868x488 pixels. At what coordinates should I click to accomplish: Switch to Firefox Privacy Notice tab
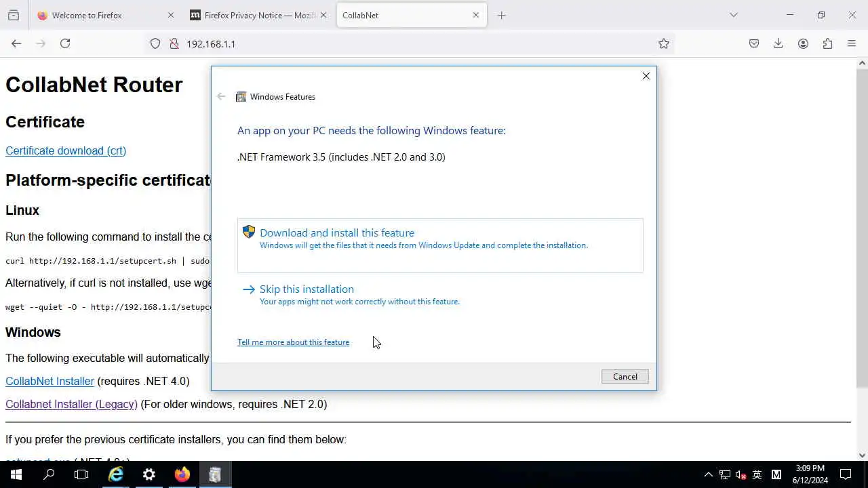(x=260, y=15)
